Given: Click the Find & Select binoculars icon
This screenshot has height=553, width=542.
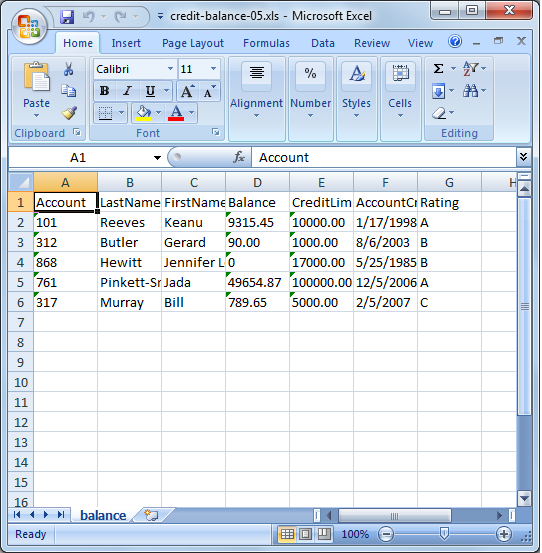Looking at the screenshot, I should click(x=471, y=91).
